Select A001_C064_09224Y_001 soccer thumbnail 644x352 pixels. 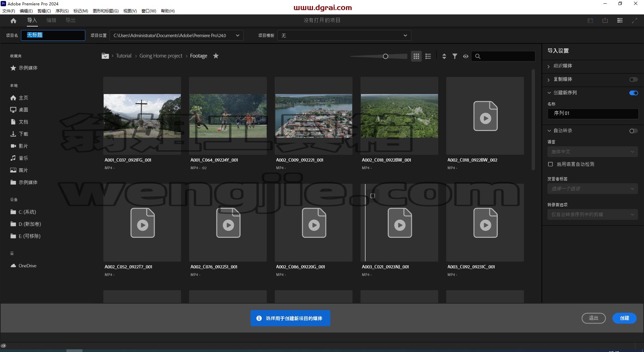click(x=228, y=116)
